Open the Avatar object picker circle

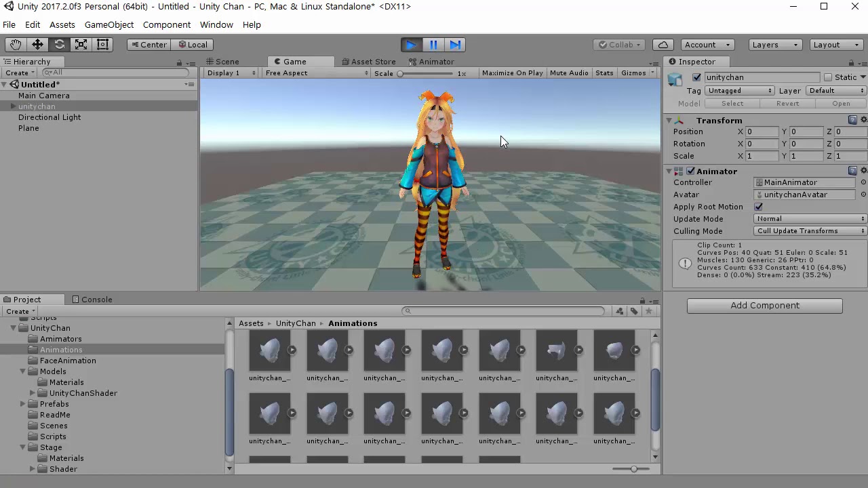[863, 195]
